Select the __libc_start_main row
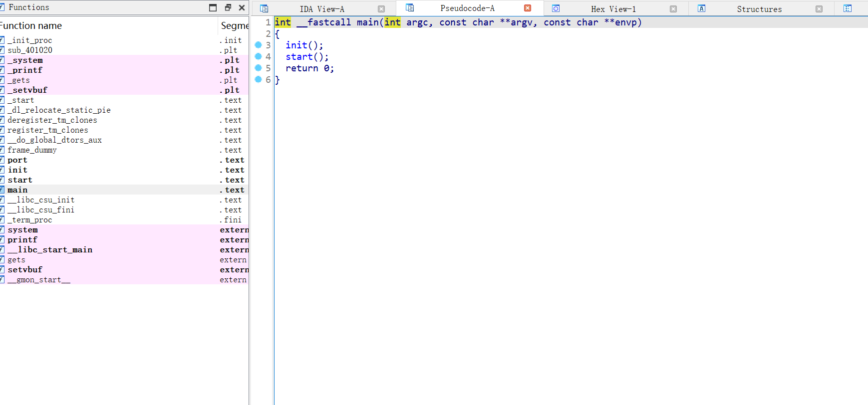The image size is (868, 405). click(124, 249)
